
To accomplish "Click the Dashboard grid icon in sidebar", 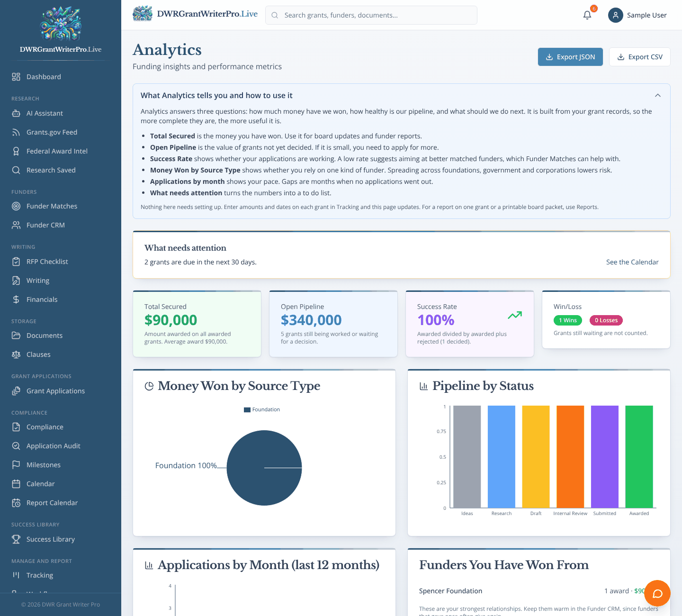I will [x=16, y=77].
